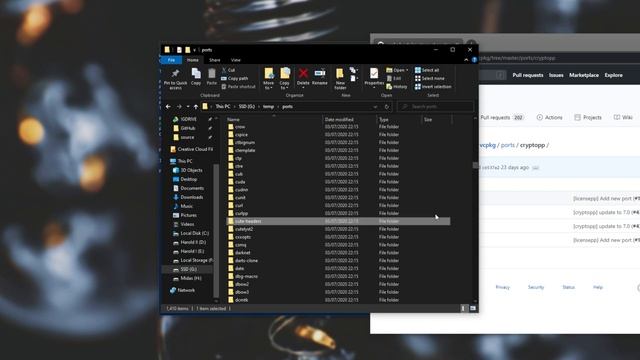The width and height of the screenshot is (640, 360).
Task: Click the Security footer link on GitHub
Action: (536, 287)
